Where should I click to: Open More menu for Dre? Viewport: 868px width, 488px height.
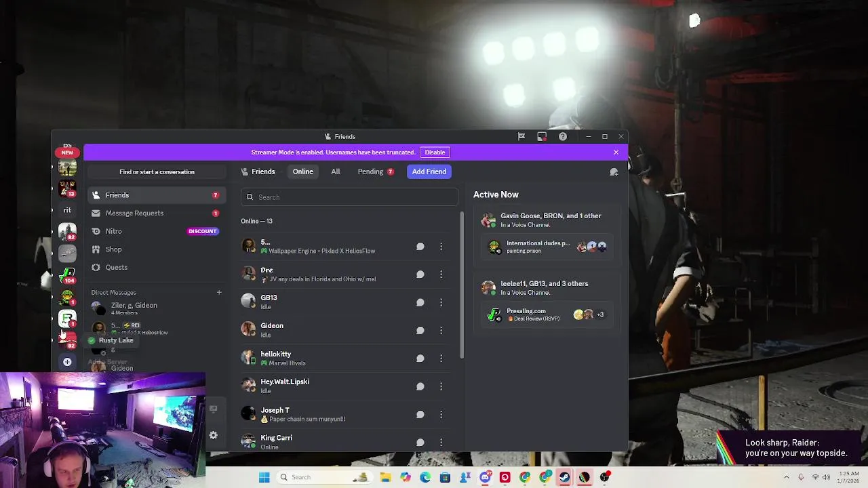click(441, 274)
